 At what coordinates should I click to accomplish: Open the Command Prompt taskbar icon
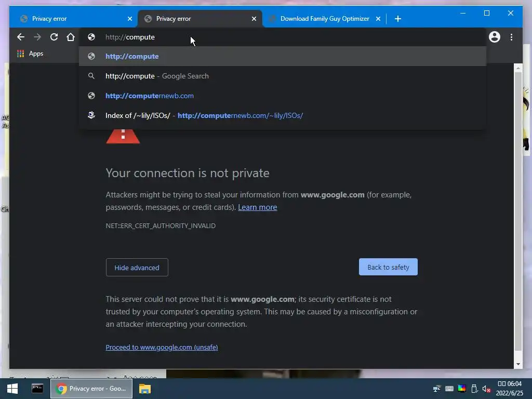[x=37, y=389]
